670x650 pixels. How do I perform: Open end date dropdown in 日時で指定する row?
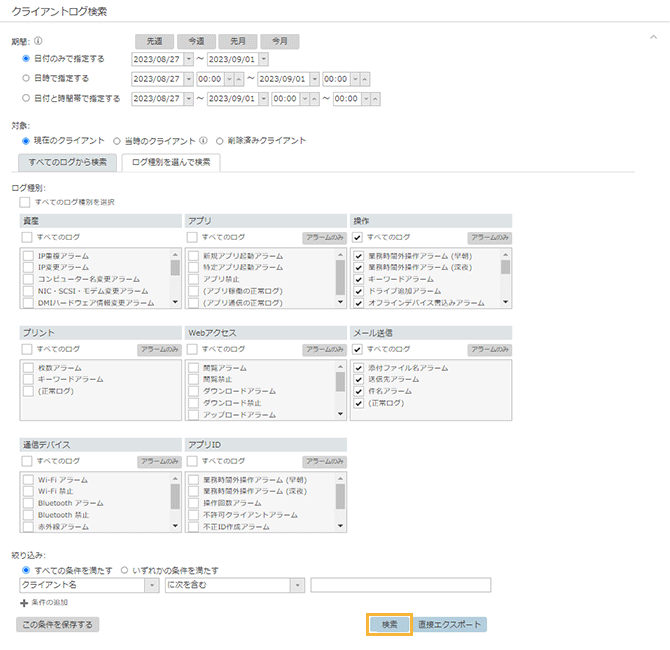pyautogui.click(x=314, y=79)
